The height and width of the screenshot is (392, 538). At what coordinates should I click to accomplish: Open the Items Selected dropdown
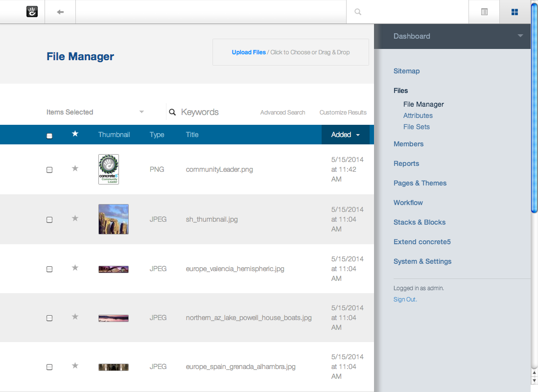[x=95, y=112]
